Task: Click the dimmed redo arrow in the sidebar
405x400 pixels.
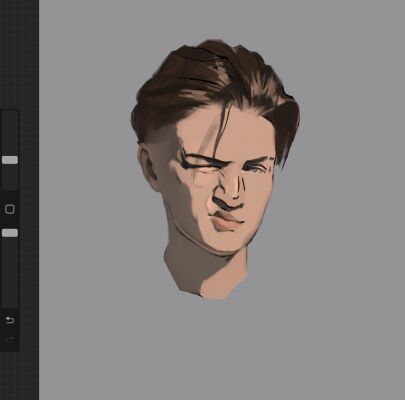Action: pos(10,340)
